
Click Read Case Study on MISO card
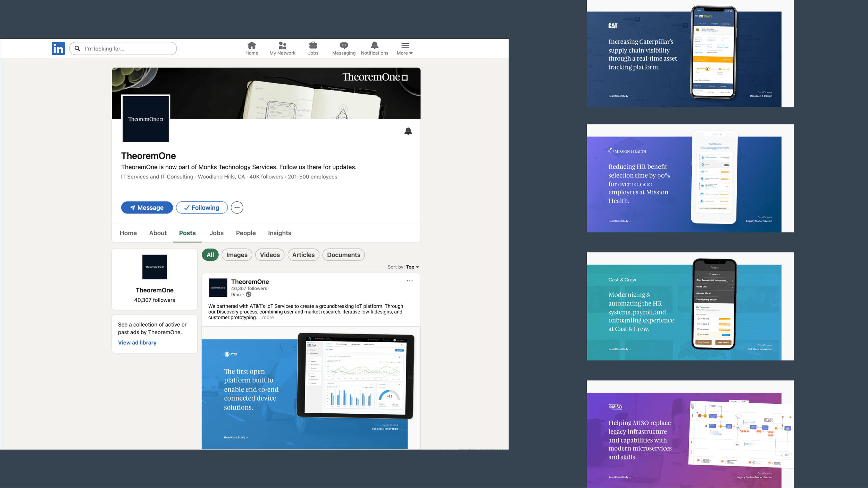pyautogui.click(x=620, y=477)
